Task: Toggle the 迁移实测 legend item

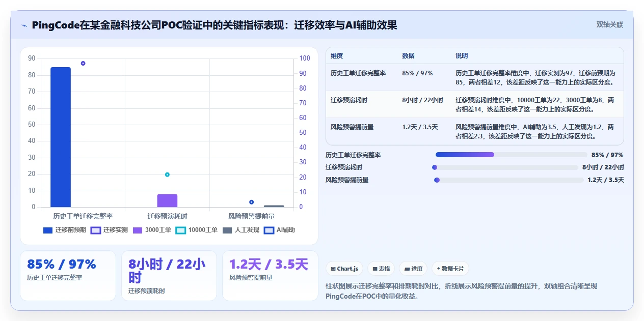Action: (x=109, y=230)
